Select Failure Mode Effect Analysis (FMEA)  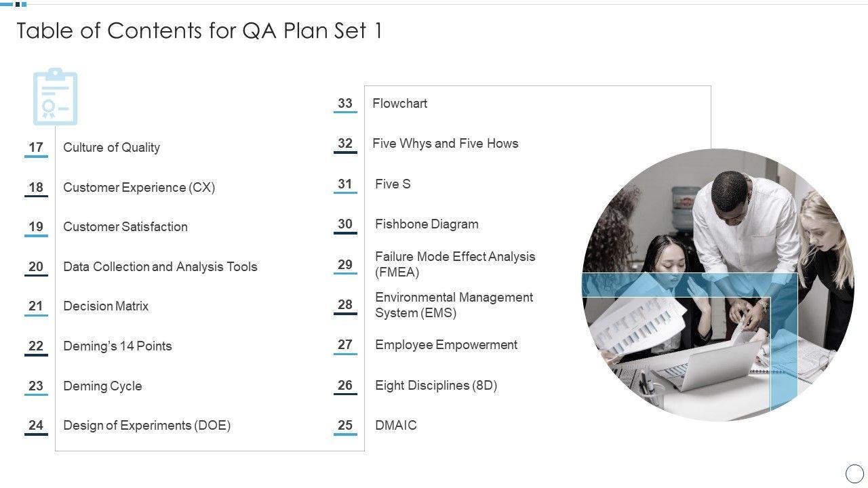(455, 264)
